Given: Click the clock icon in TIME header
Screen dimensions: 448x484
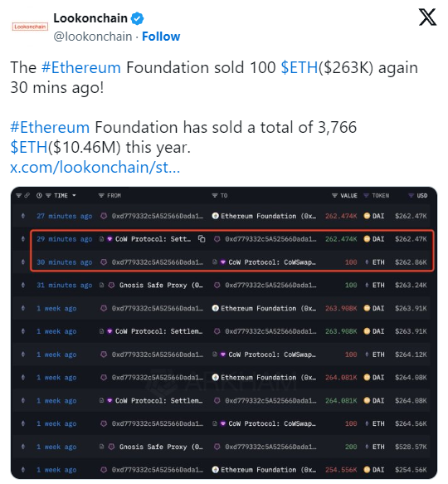Looking at the screenshot, I should pyautogui.click(x=39, y=195).
